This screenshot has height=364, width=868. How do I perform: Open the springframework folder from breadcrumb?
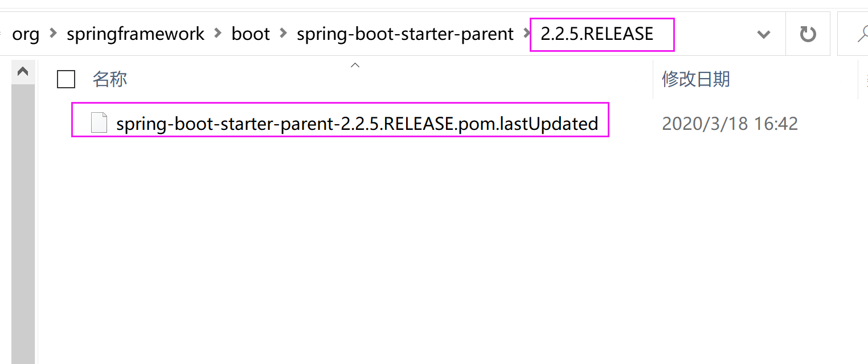pos(135,34)
